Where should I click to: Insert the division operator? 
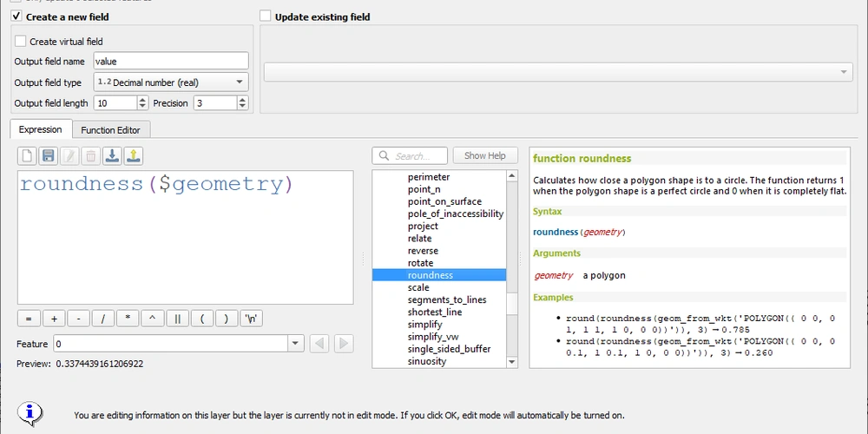pyautogui.click(x=103, y=319)
